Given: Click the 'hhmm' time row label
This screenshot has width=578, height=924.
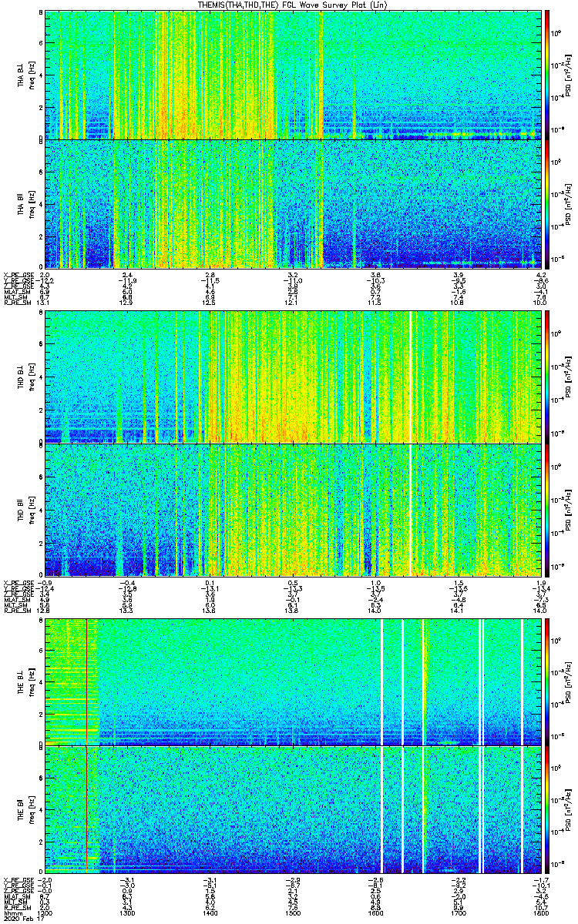Looking at the screenshot, I should coord(12,913).
